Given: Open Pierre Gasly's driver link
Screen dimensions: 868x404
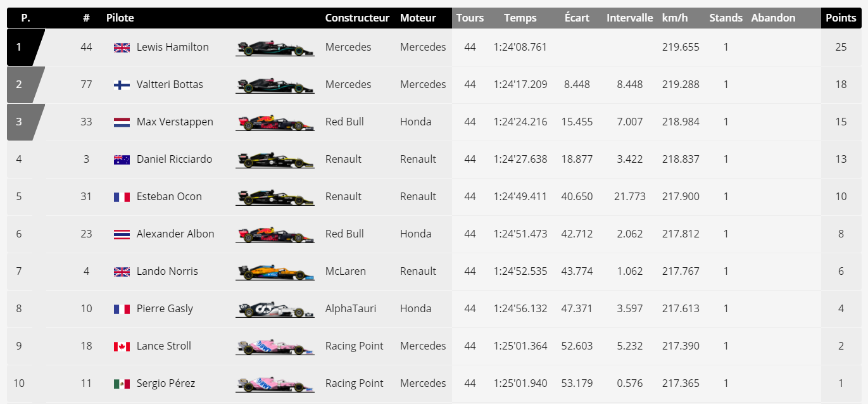Looking at the screenshot, I should coord(165,308).
